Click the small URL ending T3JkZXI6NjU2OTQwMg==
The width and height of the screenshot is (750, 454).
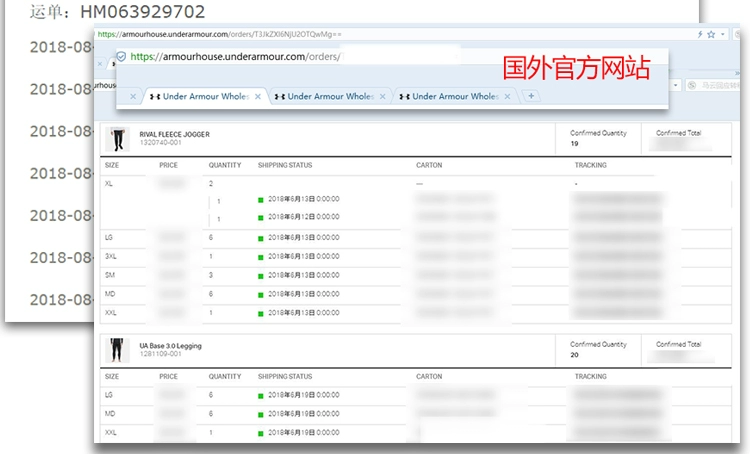coord(220,34)
